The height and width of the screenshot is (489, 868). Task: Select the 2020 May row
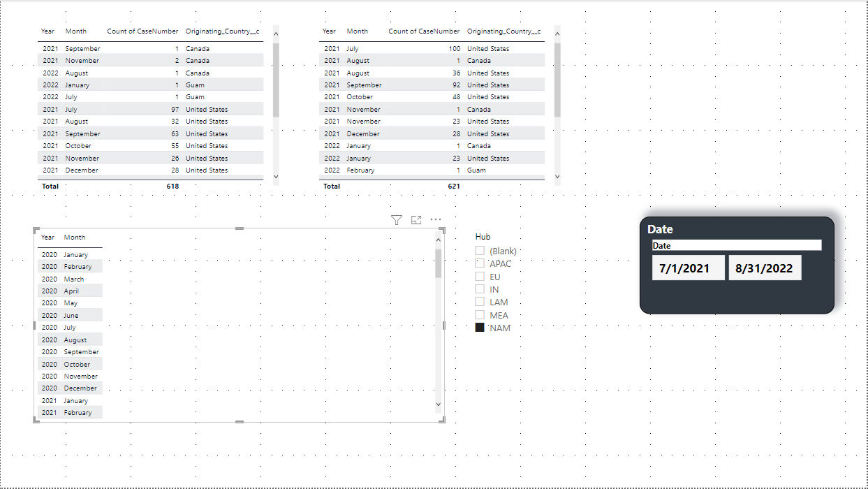pos(70,303)
